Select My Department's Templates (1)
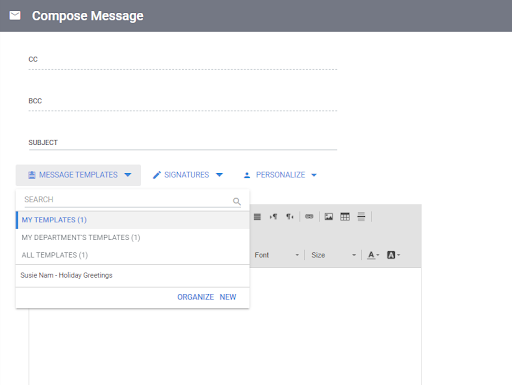The width and height of the screenshot is (512, 385). coord(133,237)
